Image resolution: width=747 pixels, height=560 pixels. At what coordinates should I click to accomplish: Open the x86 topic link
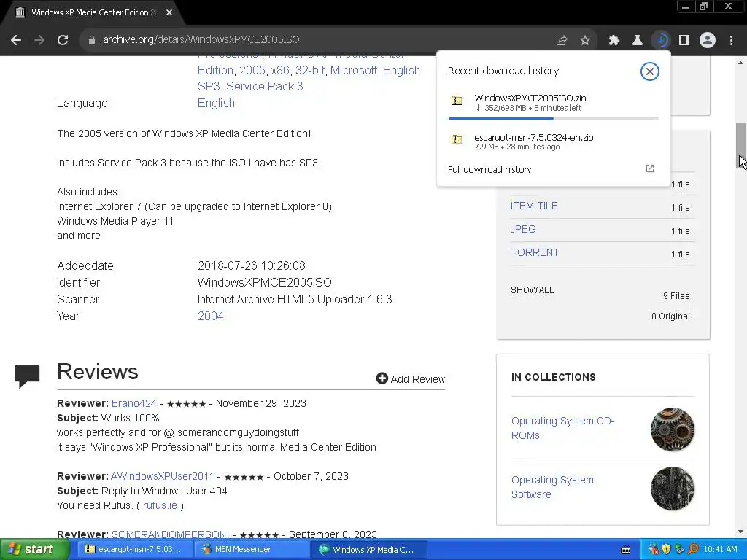point(280,71)
